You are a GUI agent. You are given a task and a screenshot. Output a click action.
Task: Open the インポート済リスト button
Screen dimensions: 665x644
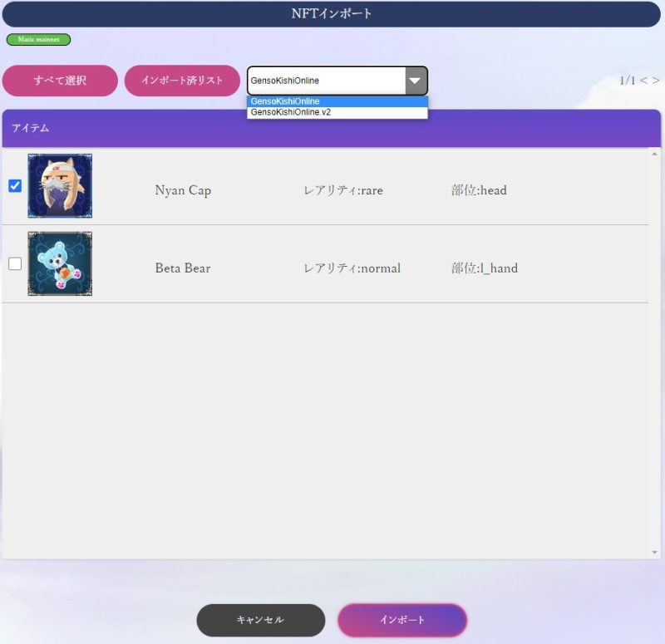click(182, 81)
